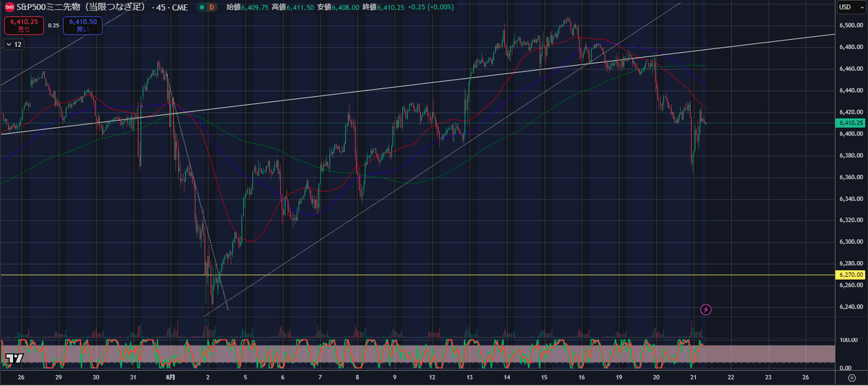
Task: Click the 13 date label on time axis
Action: tap(469, 377)
